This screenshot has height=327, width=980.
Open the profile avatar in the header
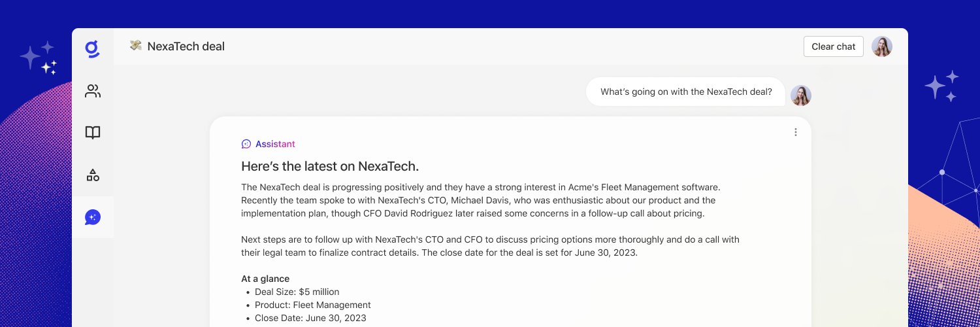click(882, 46)
